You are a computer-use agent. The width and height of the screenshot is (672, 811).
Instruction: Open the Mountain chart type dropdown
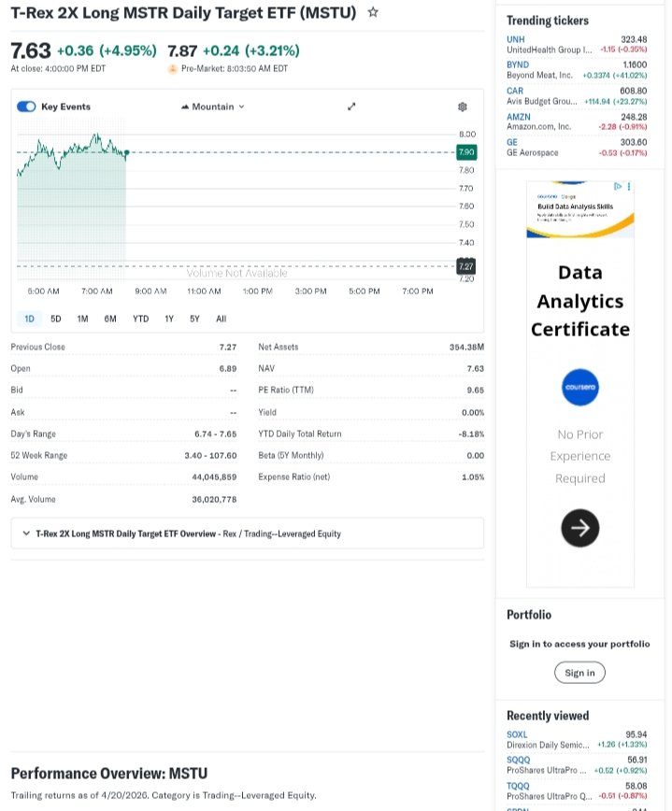(x=213, y=107)
